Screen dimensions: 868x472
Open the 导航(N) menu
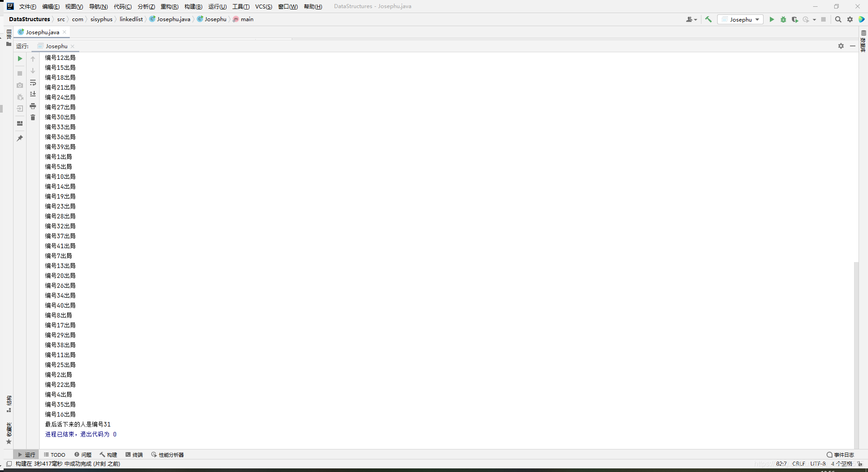point(98,6)
